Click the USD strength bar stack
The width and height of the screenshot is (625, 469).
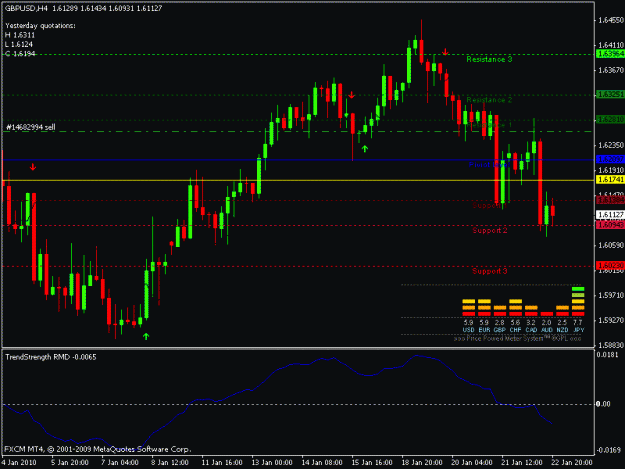tap(469, 308)
